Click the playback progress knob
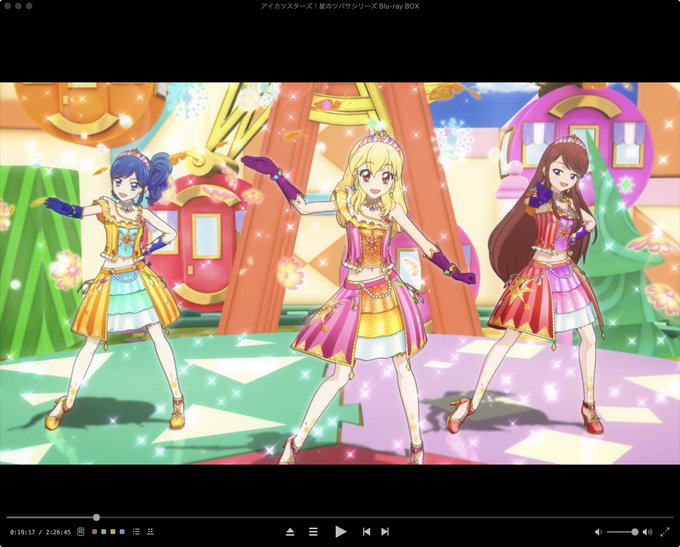Viewport: 680px width, 547px height. tap(96, 517)
